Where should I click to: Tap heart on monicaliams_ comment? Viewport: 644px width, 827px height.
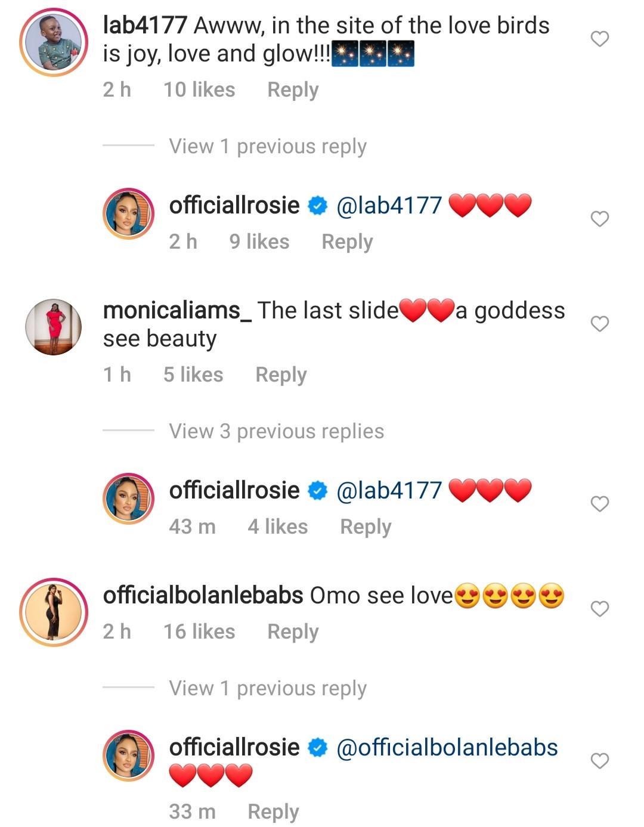coord(599,324)
